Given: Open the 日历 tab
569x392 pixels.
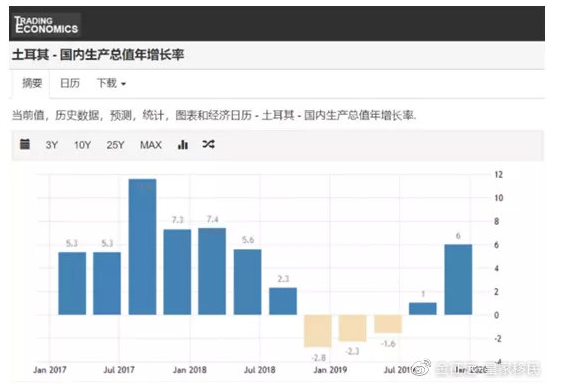Looking at the screenshot, I should pos(70,83).
